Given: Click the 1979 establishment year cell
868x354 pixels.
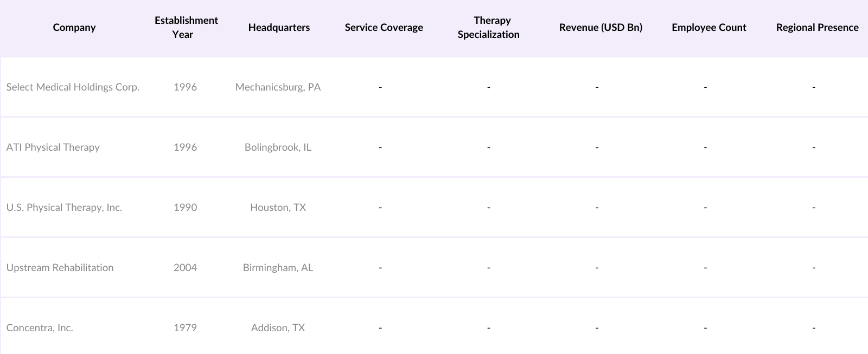Looking at the screenshot, I should click(185, 328).
